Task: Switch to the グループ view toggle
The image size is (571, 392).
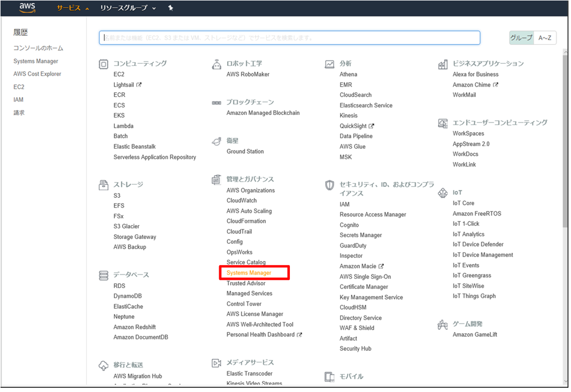Action: click(x=521, y=38)
